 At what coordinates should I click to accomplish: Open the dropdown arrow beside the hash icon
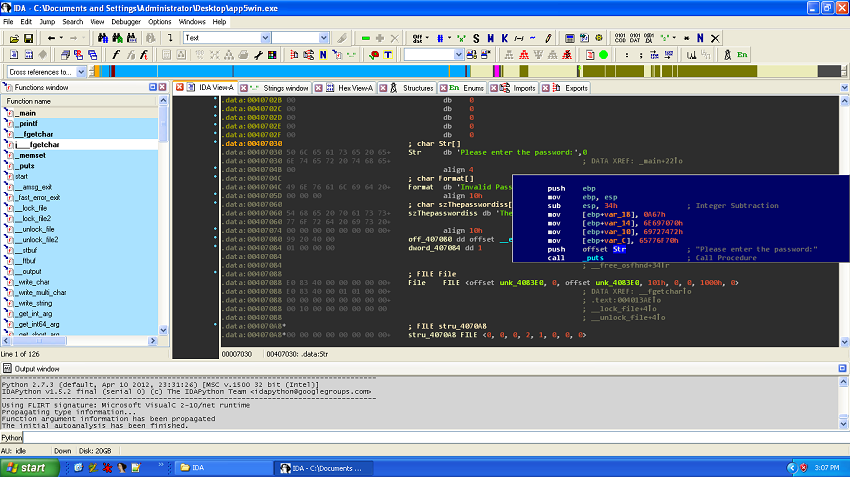449,38
